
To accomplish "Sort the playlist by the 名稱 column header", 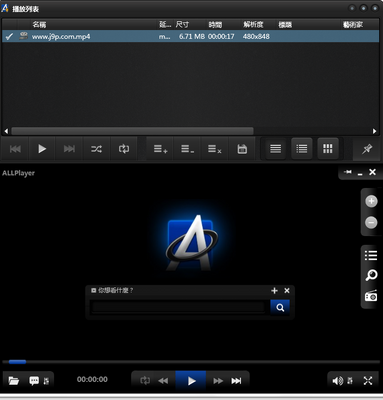I will click(x=39, y=24).
